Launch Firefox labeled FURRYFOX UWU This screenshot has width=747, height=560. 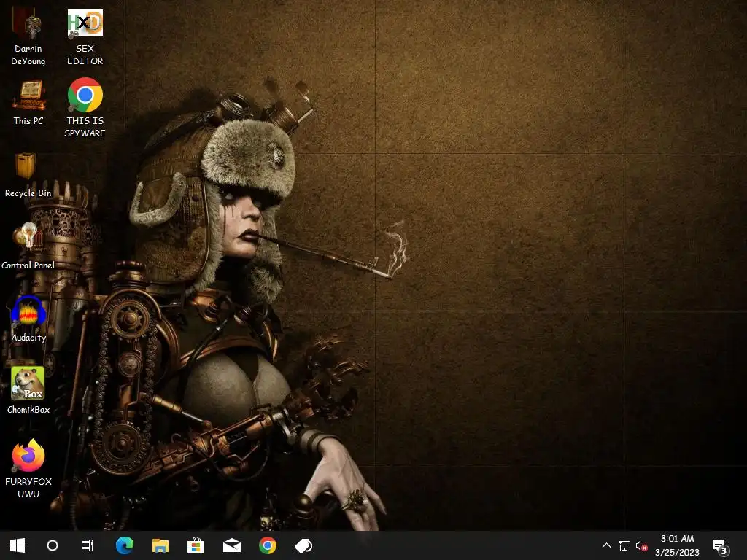point(28,469)
